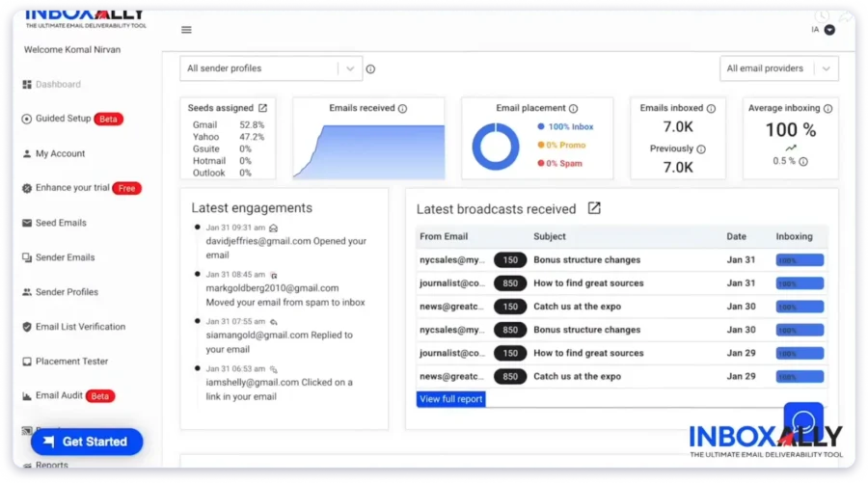Go to Seed Emails in sidebar
The width and height of the screenshot is (868, 483).
tap(61, 223)
